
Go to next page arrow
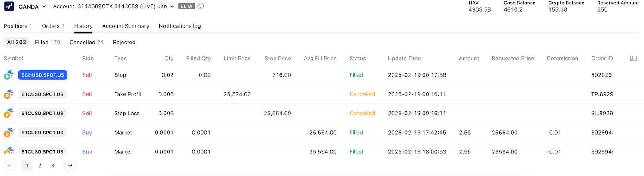click(70, 165)
